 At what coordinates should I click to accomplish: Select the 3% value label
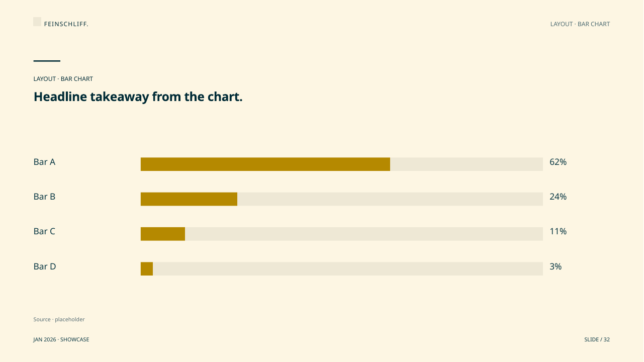[x=556, y=266]
